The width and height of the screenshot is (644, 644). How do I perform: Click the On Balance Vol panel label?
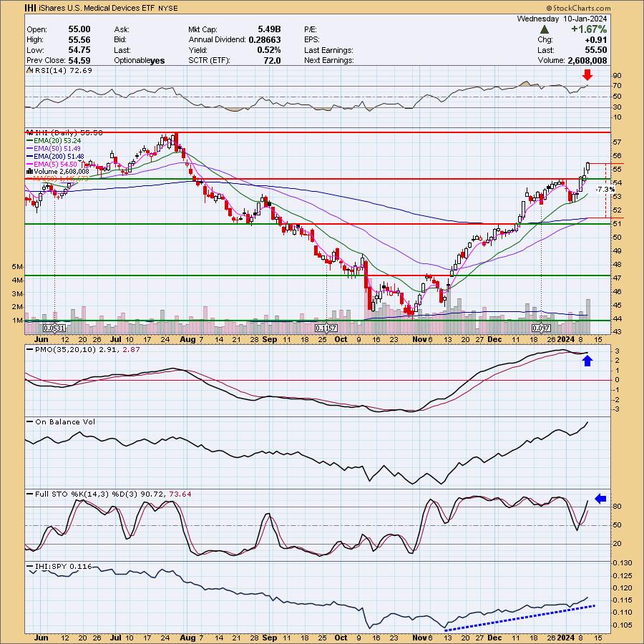65,422
